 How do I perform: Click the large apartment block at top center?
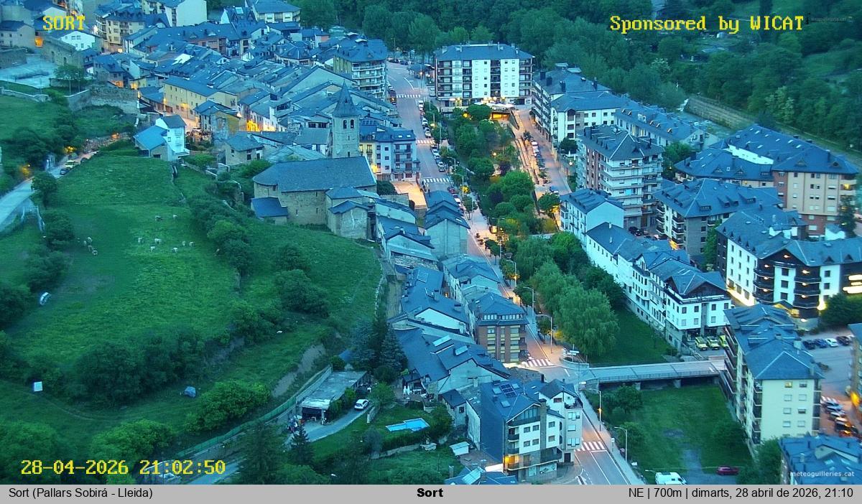click(483, 74)
